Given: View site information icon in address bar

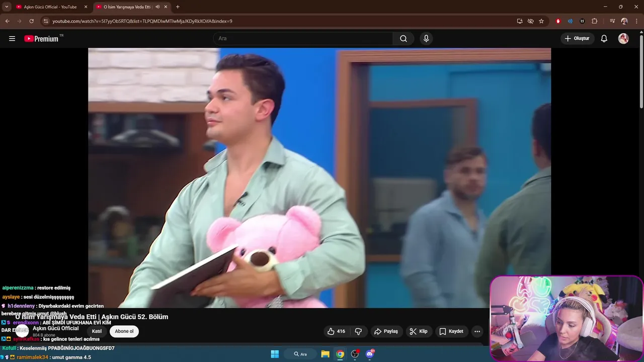Looking at the screenshot, I should pyautogui.click(x=46, y=21).
